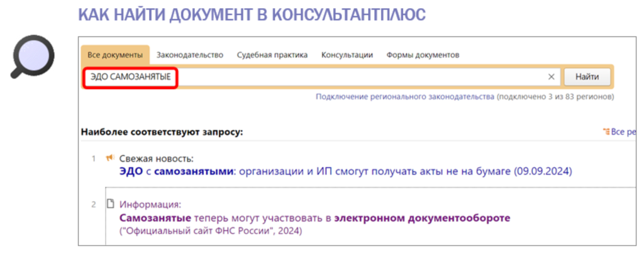Click the tree icon beside Все ре

[x=606, y=132]
